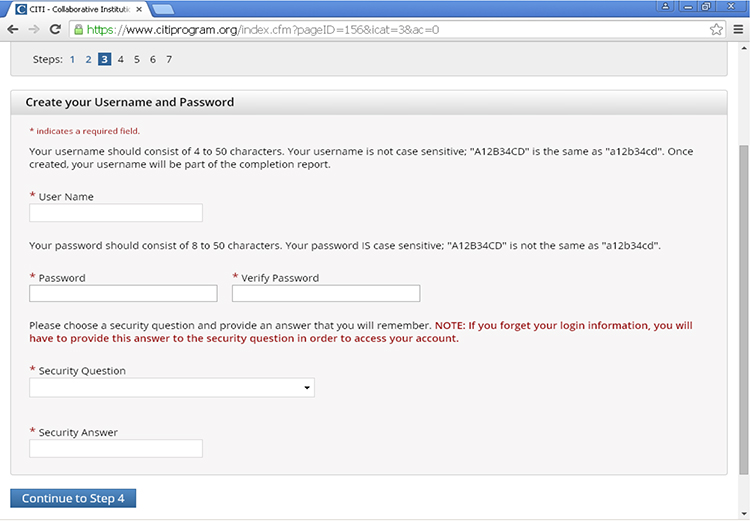Select the CITI Collaborative Institute tab
This screenshot has width=750, height=521.
click(79, 9)
